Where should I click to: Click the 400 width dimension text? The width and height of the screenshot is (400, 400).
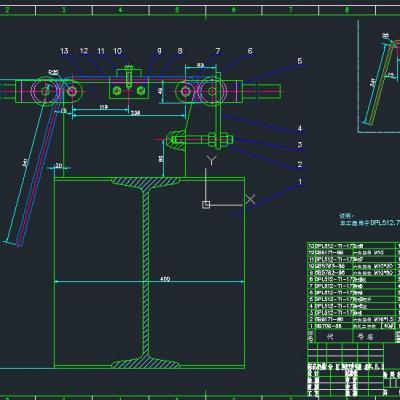tap(165, 279)
